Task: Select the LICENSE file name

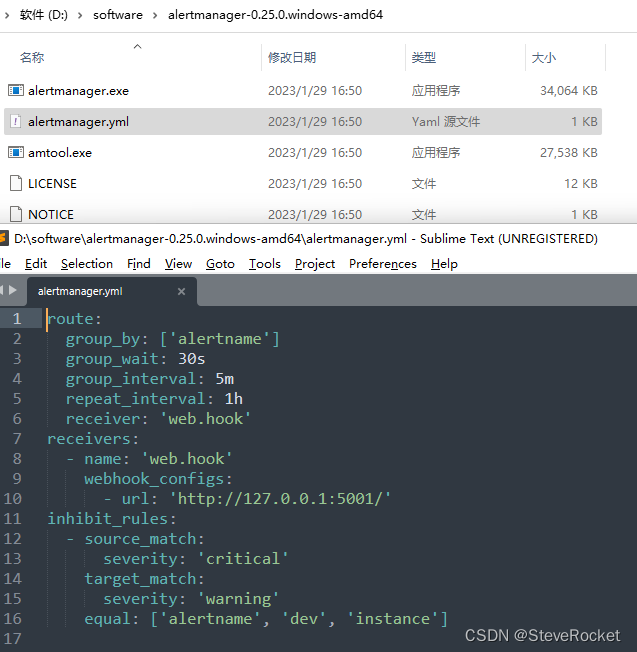Action: (x=52, y=183)
